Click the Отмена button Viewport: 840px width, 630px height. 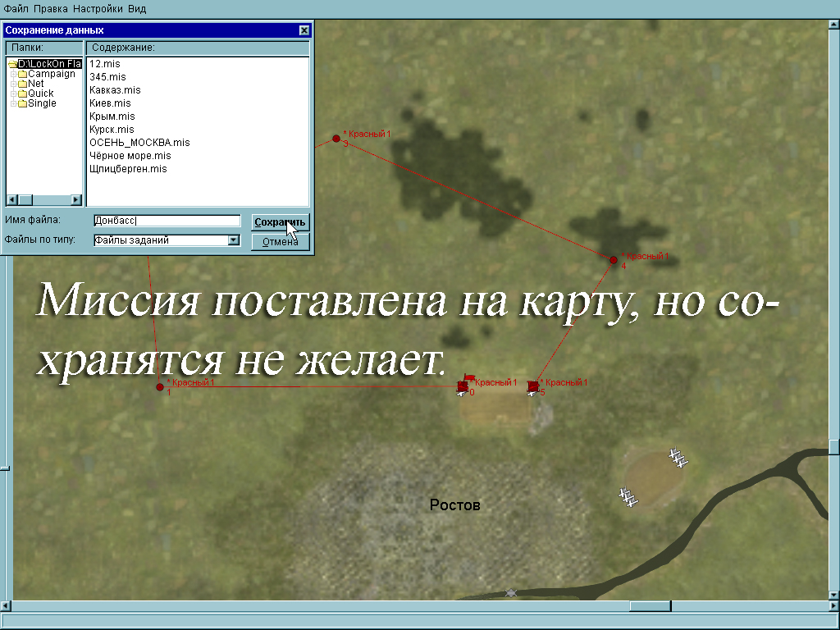point(281,242)
